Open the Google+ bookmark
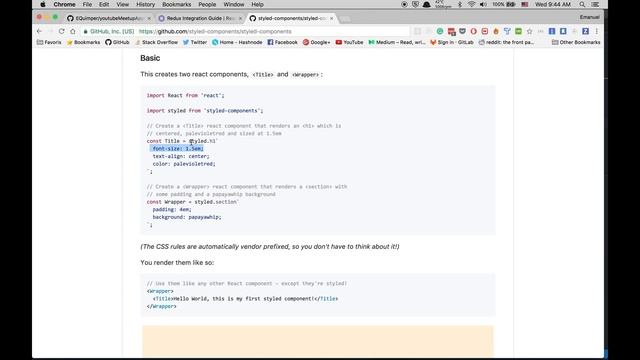 316,42
